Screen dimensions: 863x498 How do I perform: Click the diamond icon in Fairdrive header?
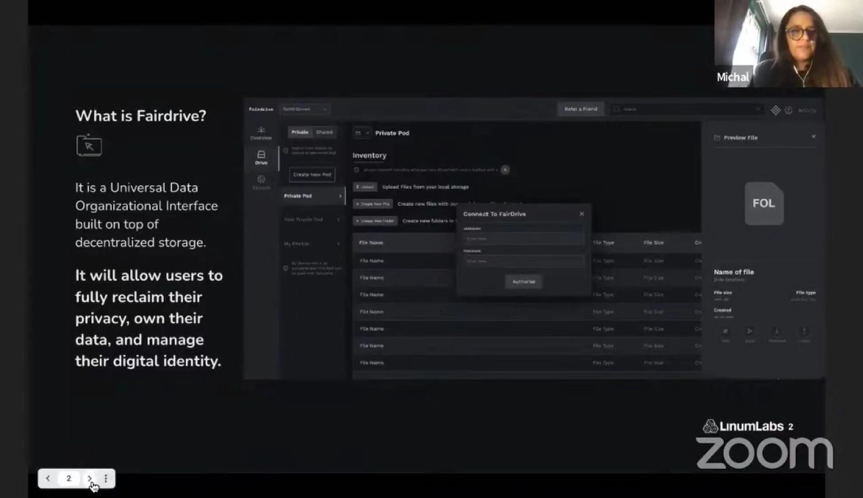[775, 110]
